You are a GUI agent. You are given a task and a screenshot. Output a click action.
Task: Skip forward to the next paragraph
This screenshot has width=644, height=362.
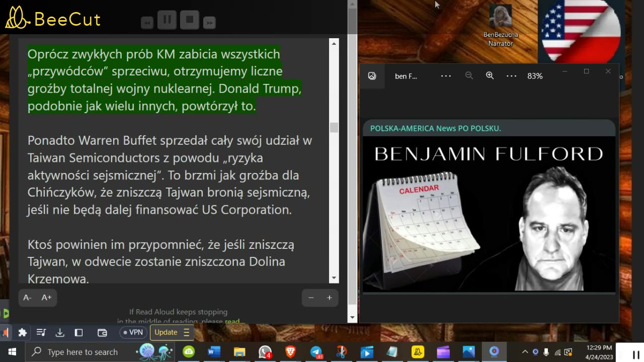[210, 23]
